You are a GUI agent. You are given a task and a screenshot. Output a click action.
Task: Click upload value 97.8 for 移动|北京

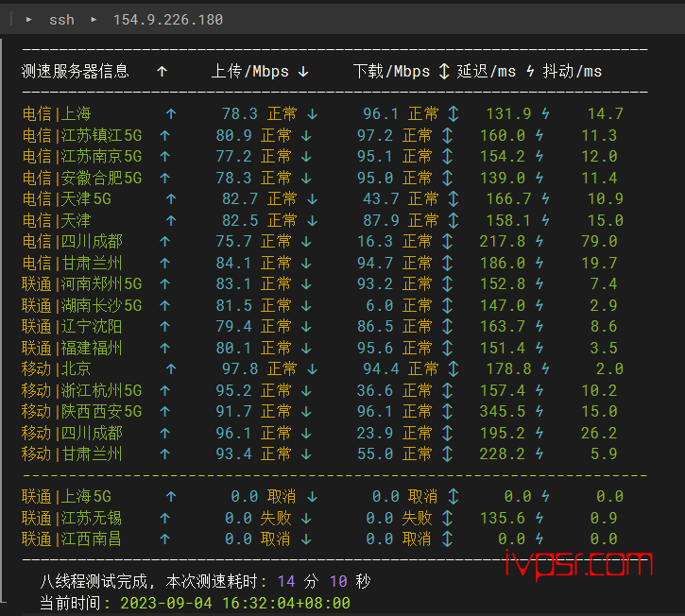pos(240,369)
